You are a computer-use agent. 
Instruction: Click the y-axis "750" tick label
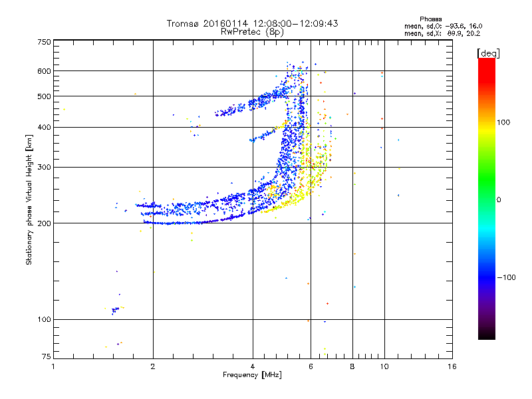tap(44, 42)
